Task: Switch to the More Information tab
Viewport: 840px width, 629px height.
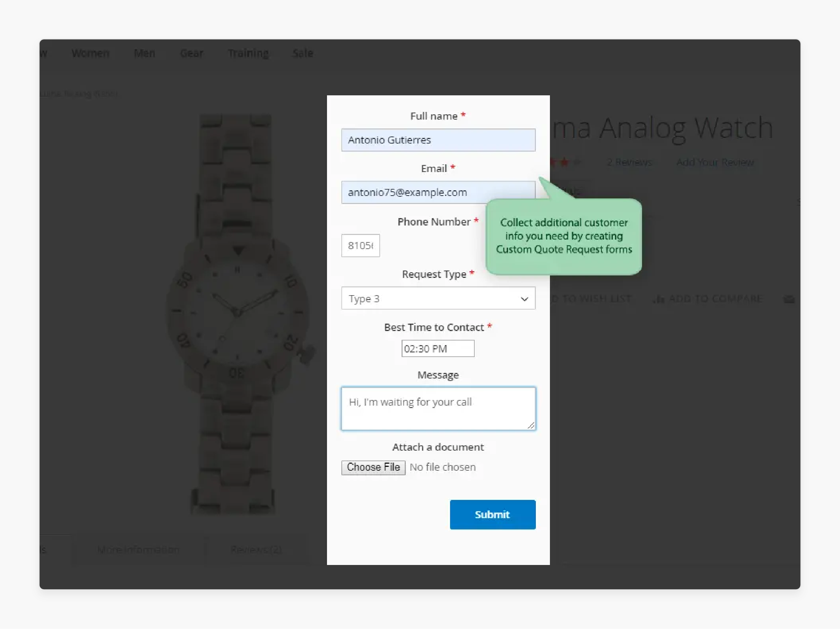Action: point(138,549)
